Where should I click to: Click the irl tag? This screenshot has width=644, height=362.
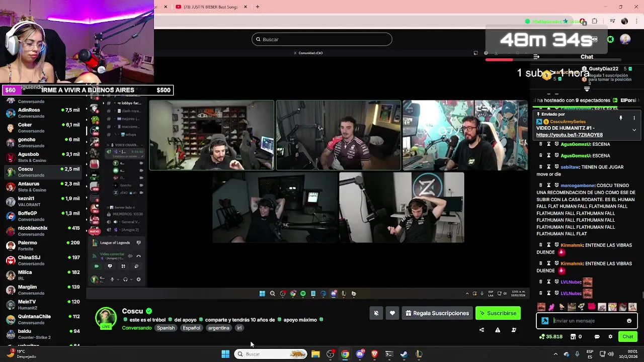[x=239, y=328]
